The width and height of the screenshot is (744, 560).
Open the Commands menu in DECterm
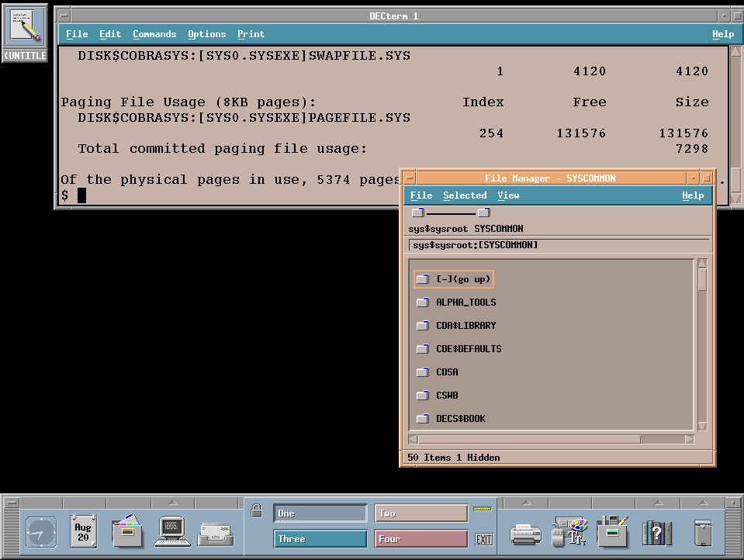[x=154, y=34]
